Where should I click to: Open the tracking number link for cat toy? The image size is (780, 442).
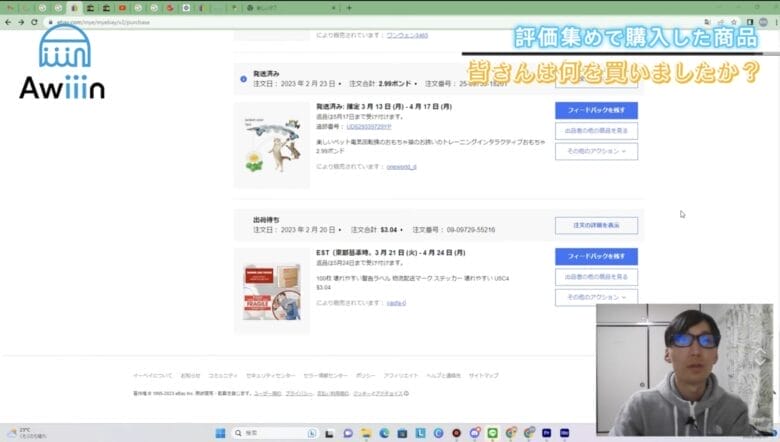point(369,127)
